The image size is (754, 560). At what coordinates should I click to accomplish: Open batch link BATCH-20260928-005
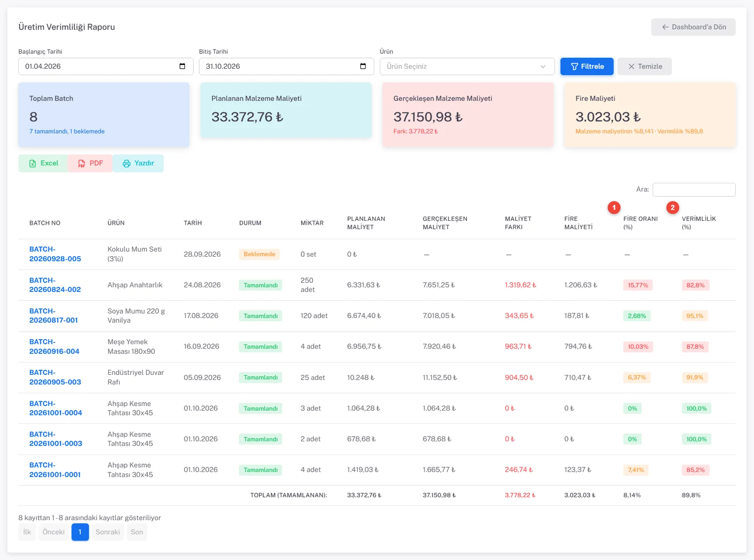55,254
